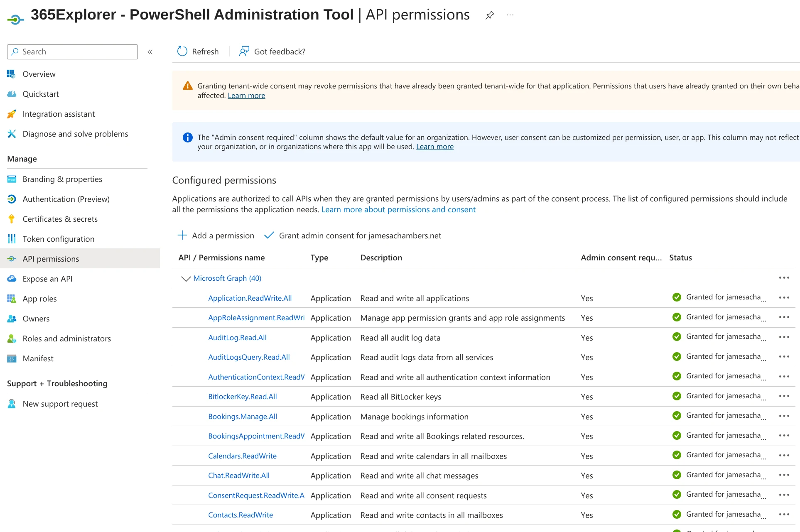Open BookingsAppointment.ReadWrite permission link

(x=256, y=436)
